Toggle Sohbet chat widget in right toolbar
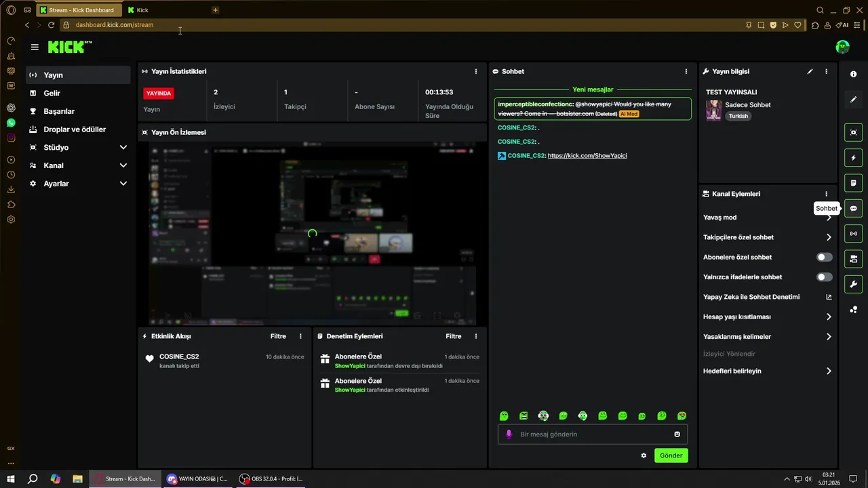The width and height of the screenshot is (868, 488). (853, 208)
